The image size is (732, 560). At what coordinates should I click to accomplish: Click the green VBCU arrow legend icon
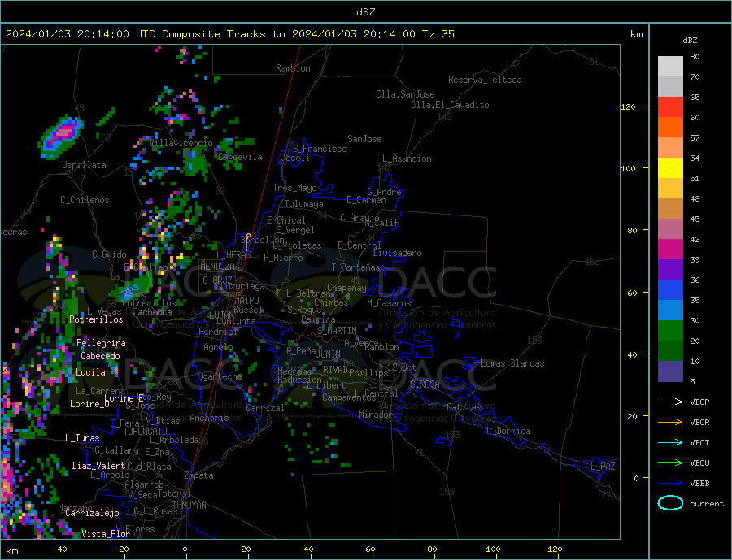coord(670,462)
